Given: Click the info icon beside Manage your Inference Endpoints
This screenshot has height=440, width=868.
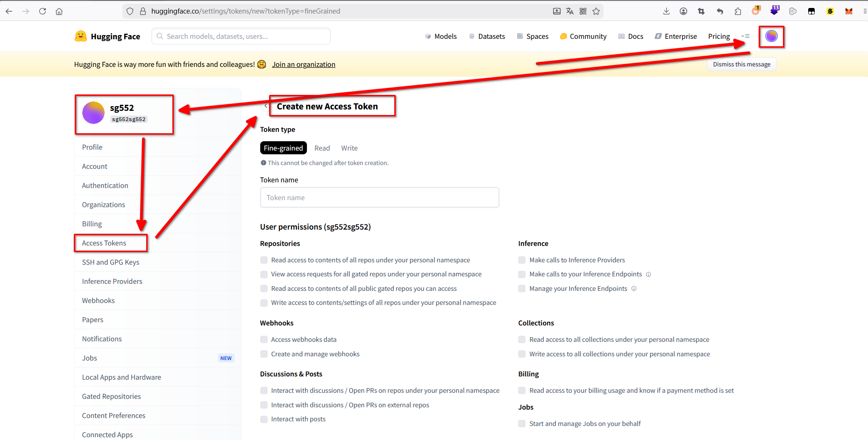Looking at the screenshot, I should tap(634, 289).
